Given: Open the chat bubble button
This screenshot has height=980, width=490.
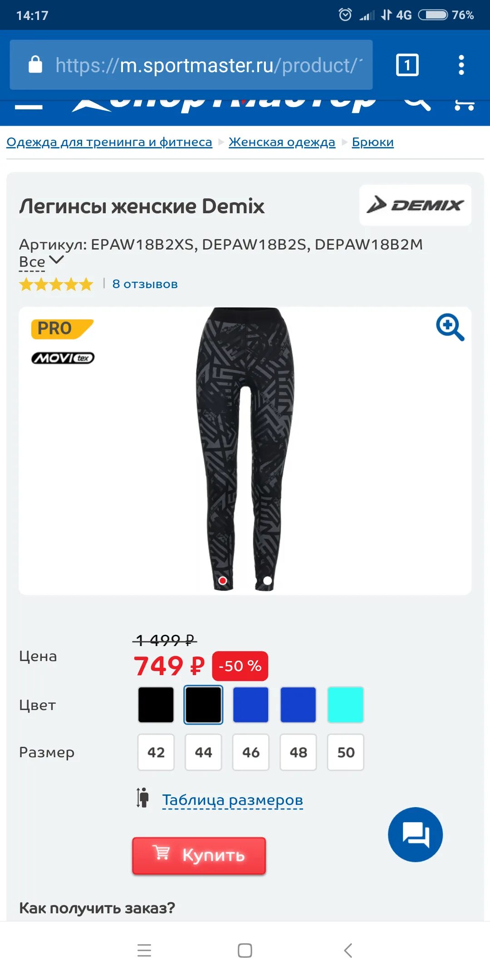Looking at the screenshot, I should [x=415, y=834].
